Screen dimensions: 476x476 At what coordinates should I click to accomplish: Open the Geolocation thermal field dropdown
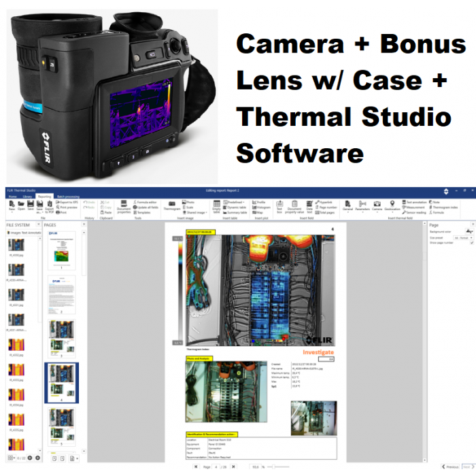pyautogui.click(x=392, y=207)
